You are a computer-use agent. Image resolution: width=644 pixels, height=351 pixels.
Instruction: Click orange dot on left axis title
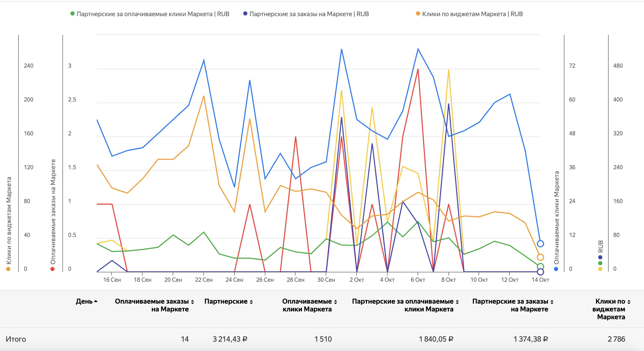[8, 269]
